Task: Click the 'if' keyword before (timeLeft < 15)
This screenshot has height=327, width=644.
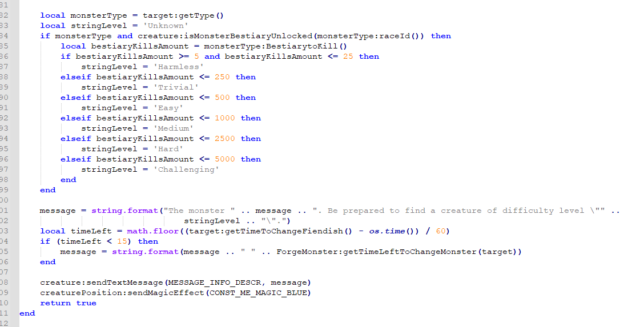Action: [45, 241]
